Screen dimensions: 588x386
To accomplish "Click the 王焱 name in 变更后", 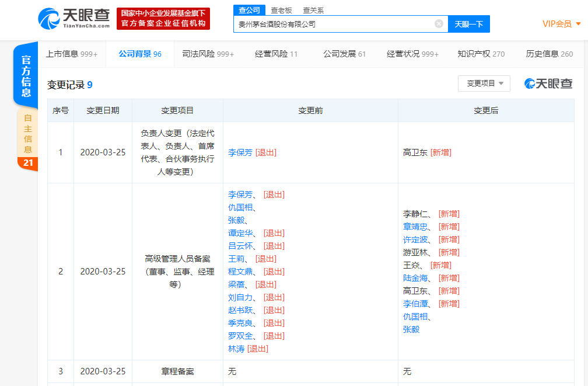I will click(x=411, y=265).
